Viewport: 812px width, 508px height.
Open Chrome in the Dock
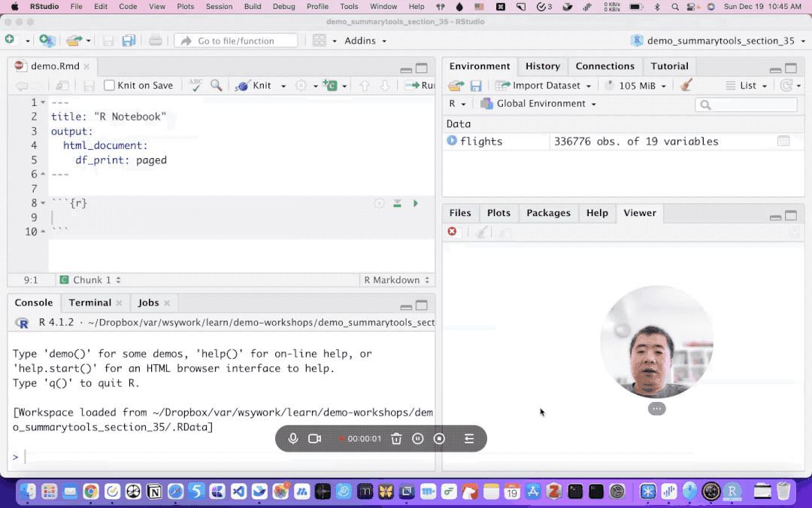[x=91, y=491]
